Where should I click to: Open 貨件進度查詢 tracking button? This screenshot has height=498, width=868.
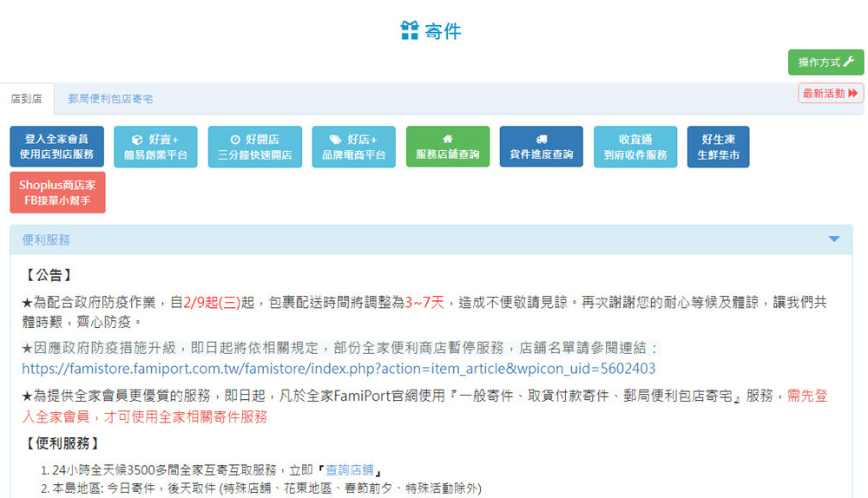[x=542, y=147]
